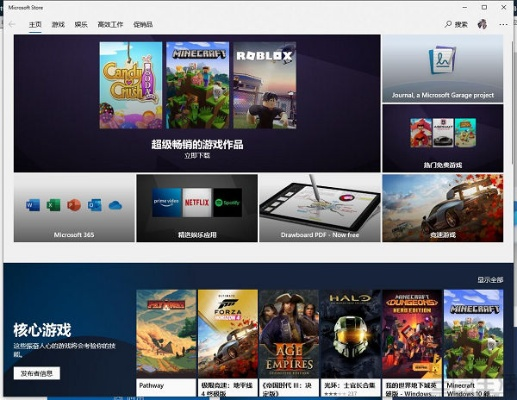
Task: Click the Pathway title text
Action: (x=151, y=385)
